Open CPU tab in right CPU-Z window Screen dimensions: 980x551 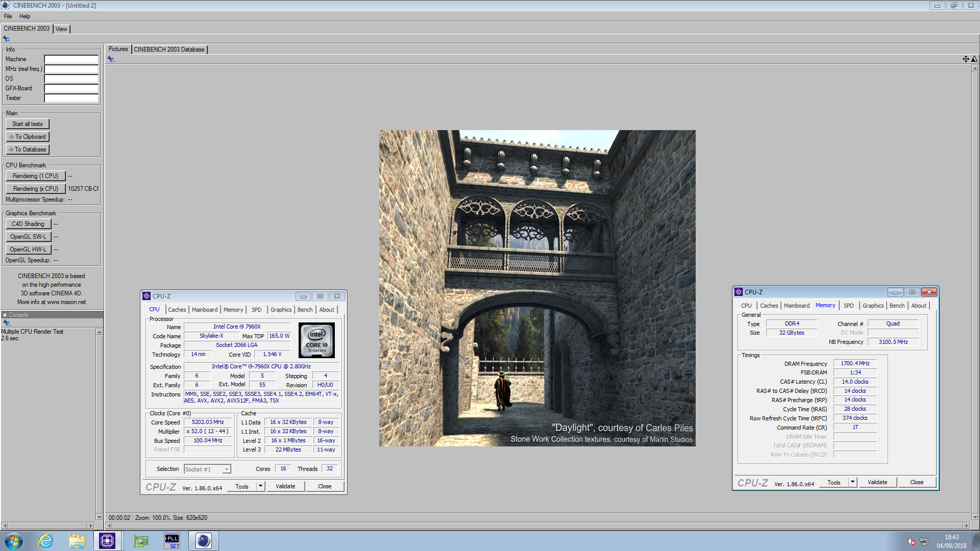pos(746,306)
